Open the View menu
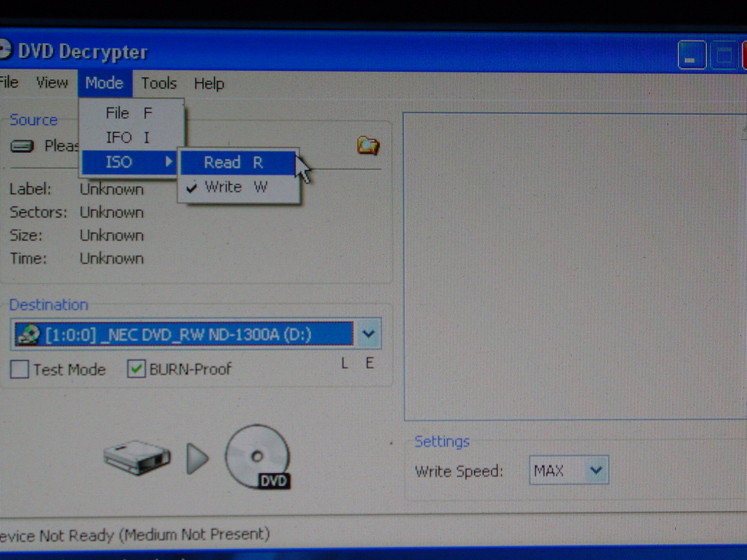 tap(52, 83)
